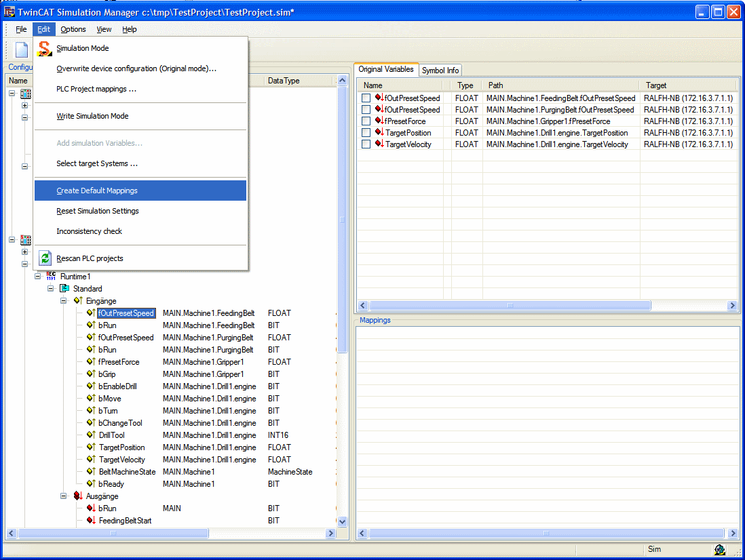This screenshot has height=560, width=745.
Task: Click the DataType column header
Action: tap(299, 81)
